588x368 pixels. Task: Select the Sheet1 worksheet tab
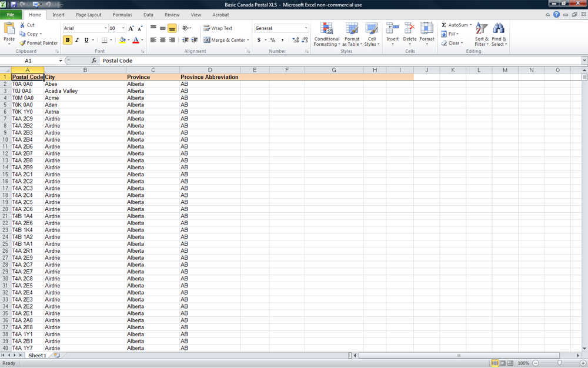click(37, 355)
